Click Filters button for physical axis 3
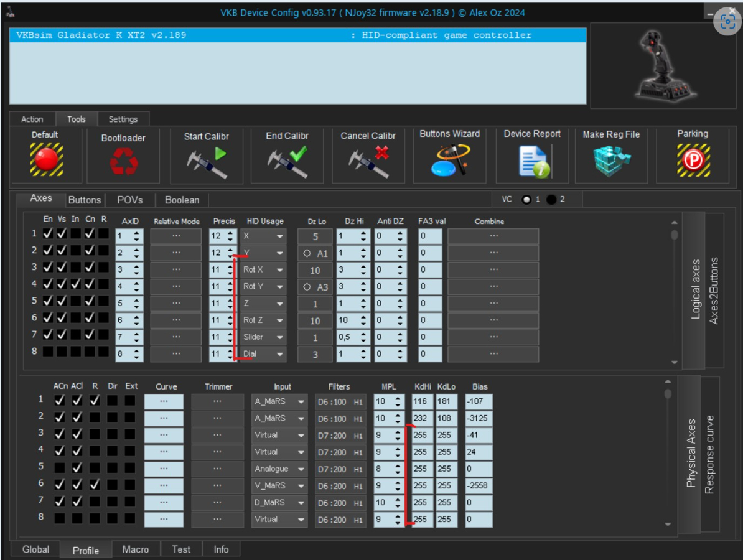The height and width of the screenshot is (560, 743). coord(340,436)
